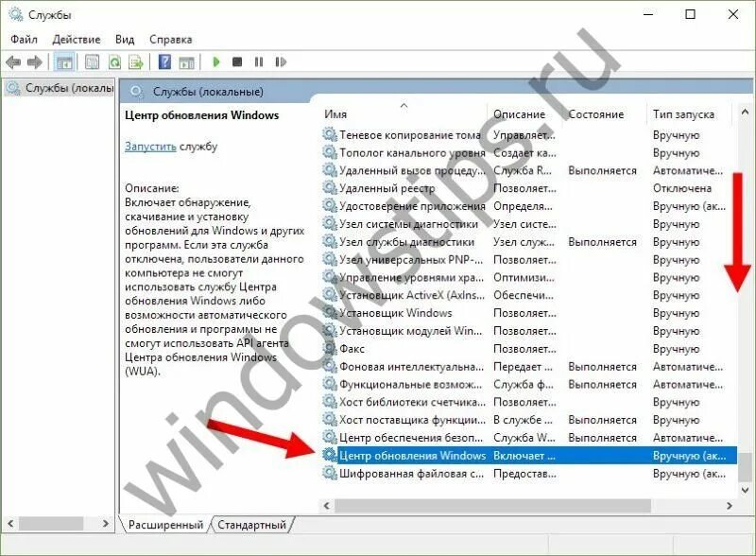Click the Back arrow toolbar icon
Image resolution: width=756 pixels, height=556 pixels.
(13, 62)
